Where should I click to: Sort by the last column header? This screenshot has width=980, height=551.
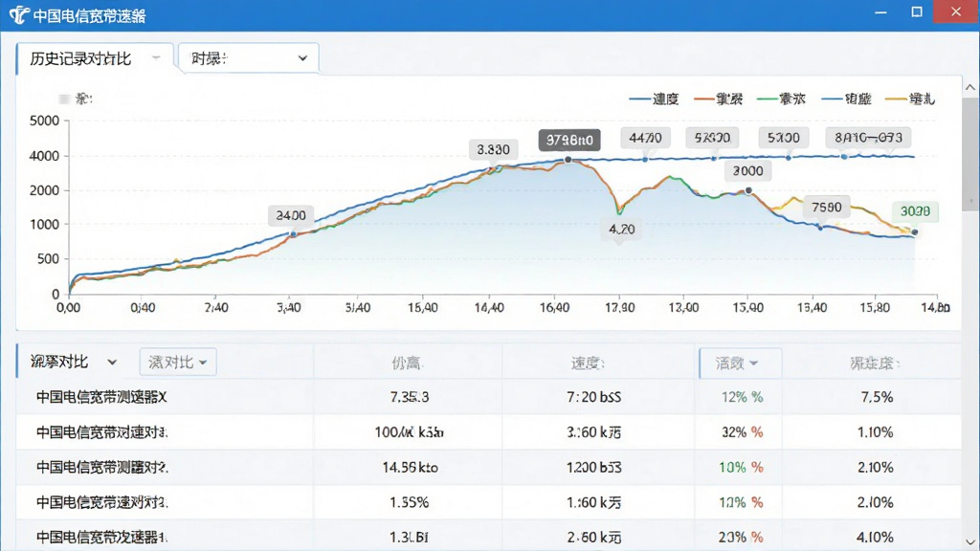(874, 363)
